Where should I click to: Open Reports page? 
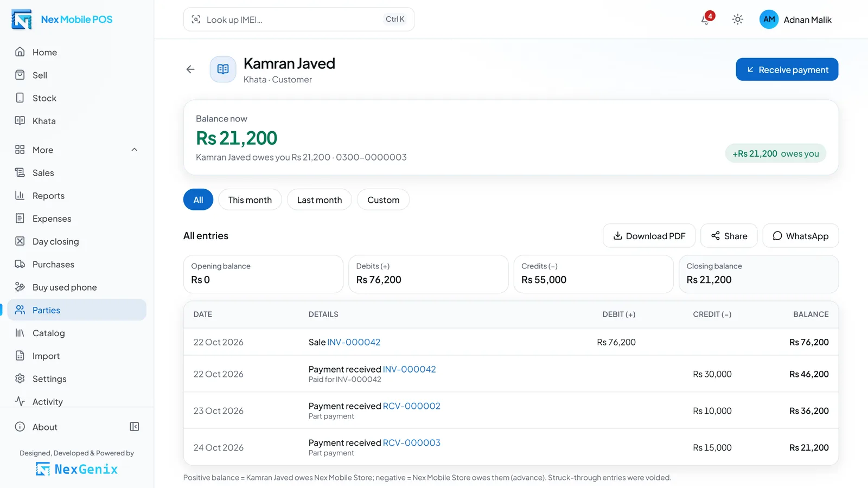click(x=77, y=196)
